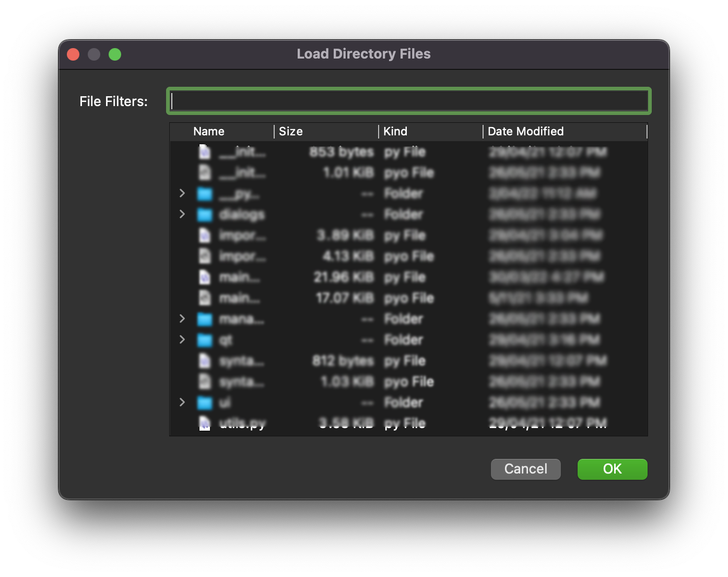The image size is (728, 577).
Task: Expand the qt folder chevron
Action: click(182, 340)
